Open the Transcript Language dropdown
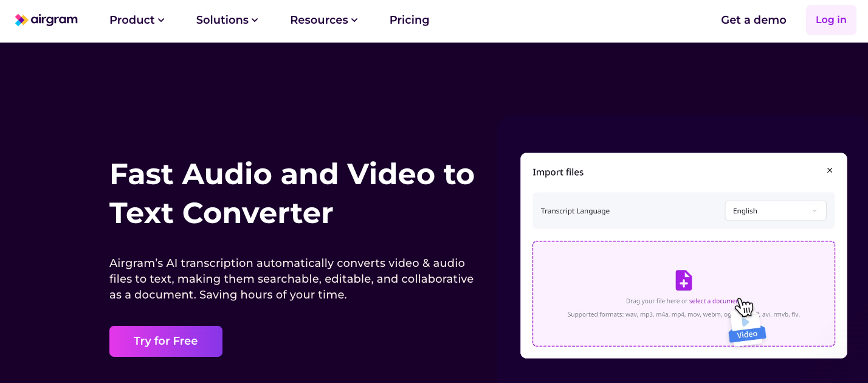This screenshot has width=868, height=383. [775, 210]
